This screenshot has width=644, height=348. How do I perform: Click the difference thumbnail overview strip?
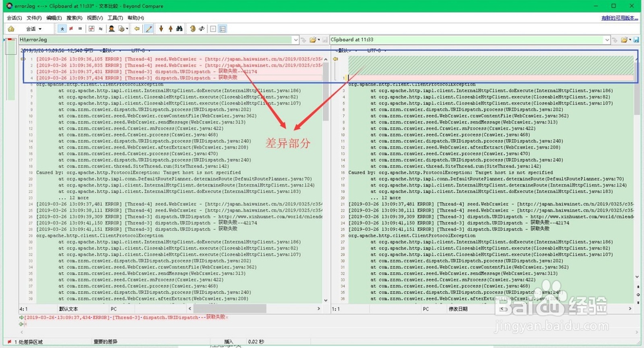[x=11, y=69]
